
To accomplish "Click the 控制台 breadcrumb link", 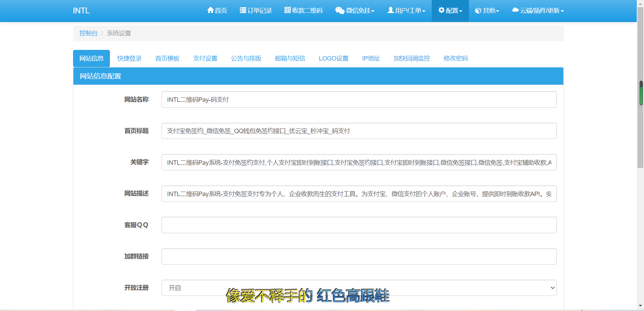I will pos(89,33).
